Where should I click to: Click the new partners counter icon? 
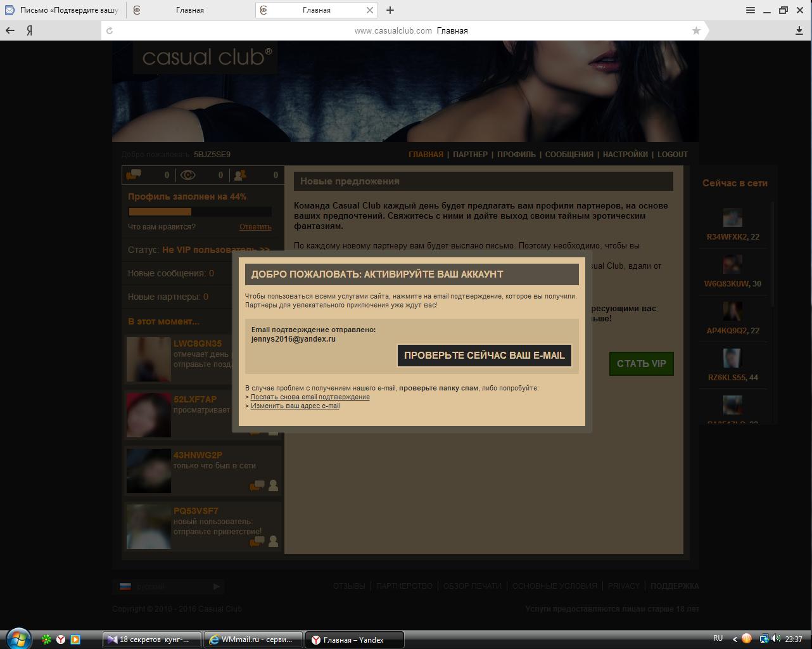241,175
